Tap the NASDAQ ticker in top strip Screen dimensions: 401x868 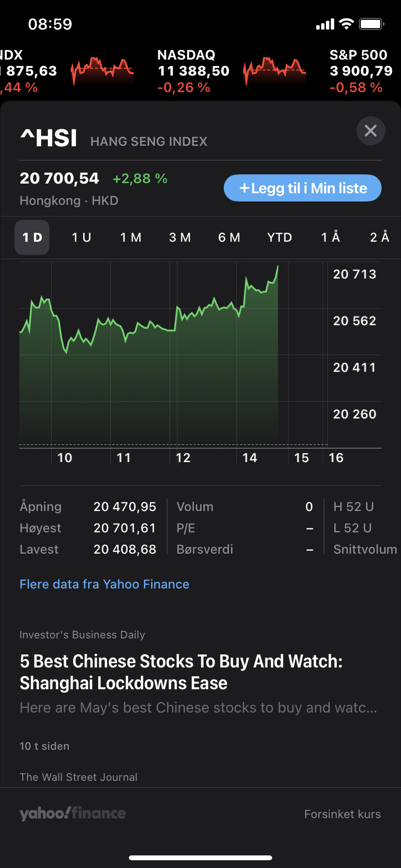193,71
